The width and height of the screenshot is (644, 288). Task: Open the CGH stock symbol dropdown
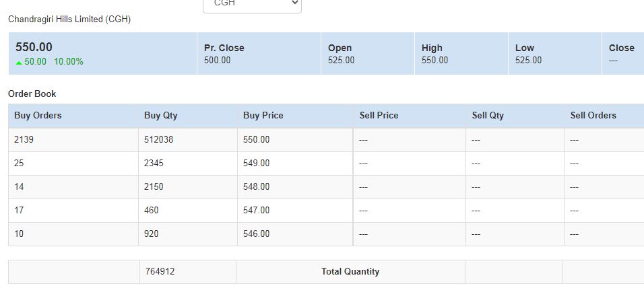point(252,4)
